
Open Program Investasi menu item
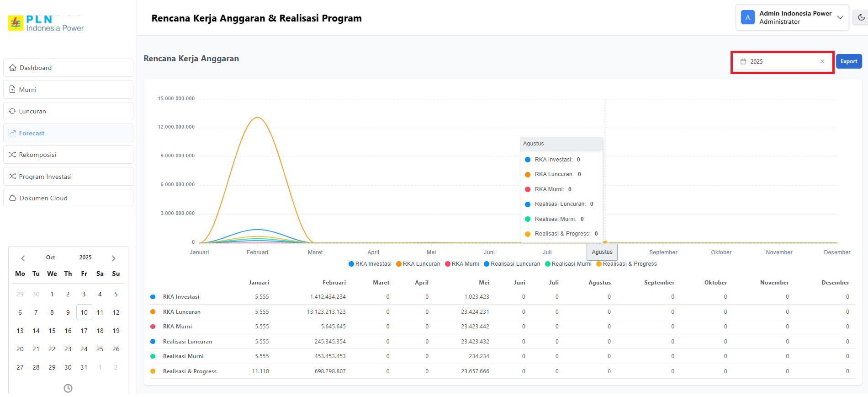click(x=45, y=177)
